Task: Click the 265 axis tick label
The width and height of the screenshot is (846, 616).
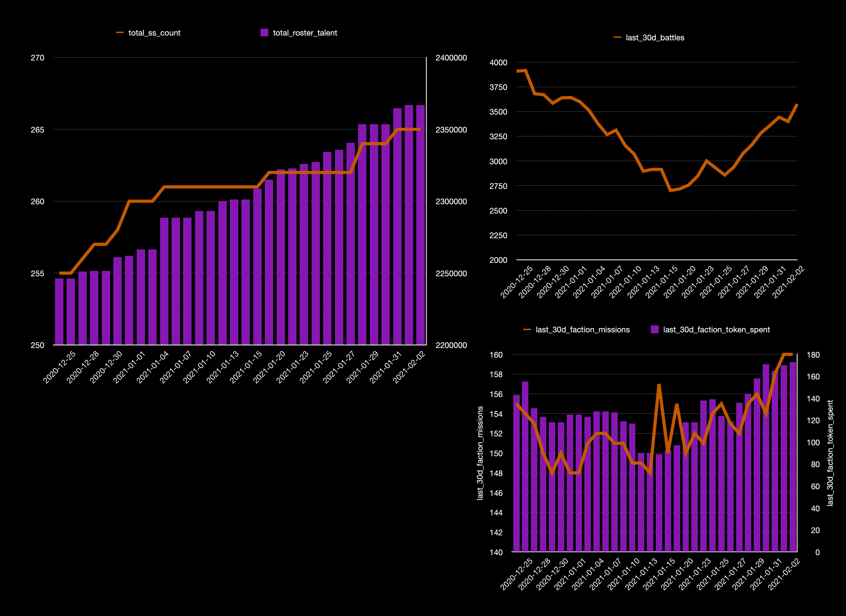Action: 37,130
